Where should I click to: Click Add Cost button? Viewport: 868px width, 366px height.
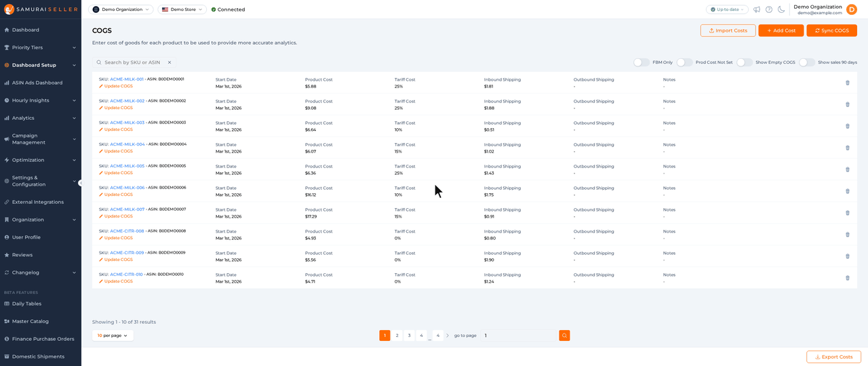click(x=781, y=30)
